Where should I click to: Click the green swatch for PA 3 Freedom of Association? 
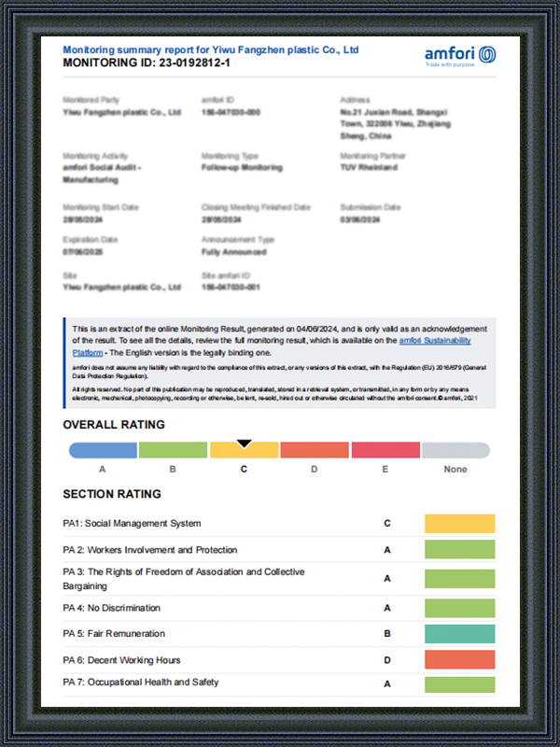(459, 578)
